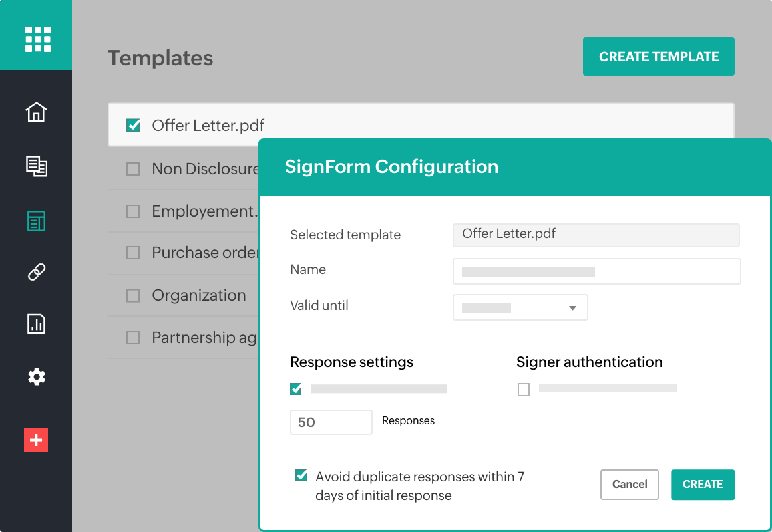Disable Avoid duplicate responses checkbox

tap(302, 476)
